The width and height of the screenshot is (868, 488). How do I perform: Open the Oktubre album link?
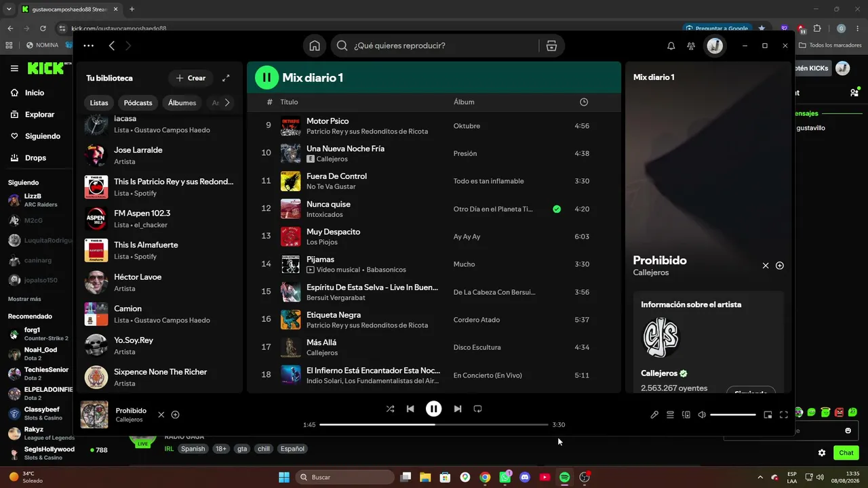click(467, 126)
